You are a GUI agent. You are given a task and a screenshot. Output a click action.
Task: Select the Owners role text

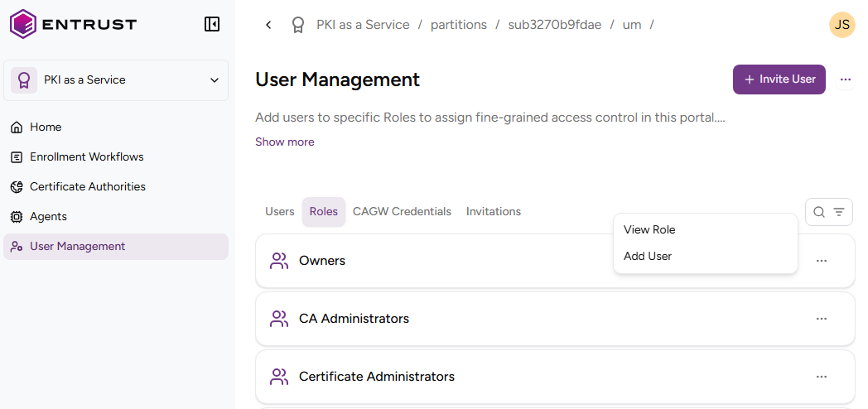pyautogui.click(x=322, y=261)
